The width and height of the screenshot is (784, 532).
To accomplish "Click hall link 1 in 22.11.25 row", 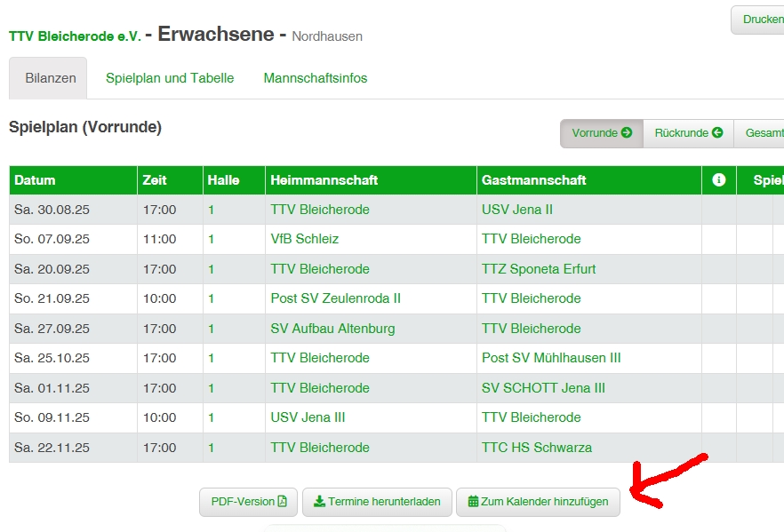I will [x=211, y=447].
